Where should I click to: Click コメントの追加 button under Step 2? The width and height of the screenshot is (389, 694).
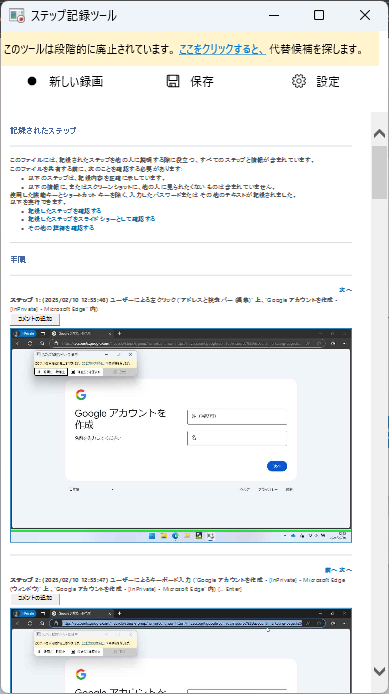pyautogui.click(x=35, y=598)
